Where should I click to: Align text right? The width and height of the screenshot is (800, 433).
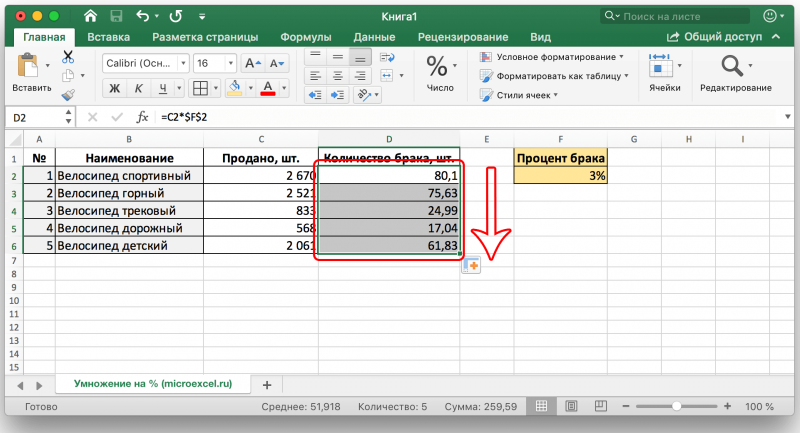[360, 76]
